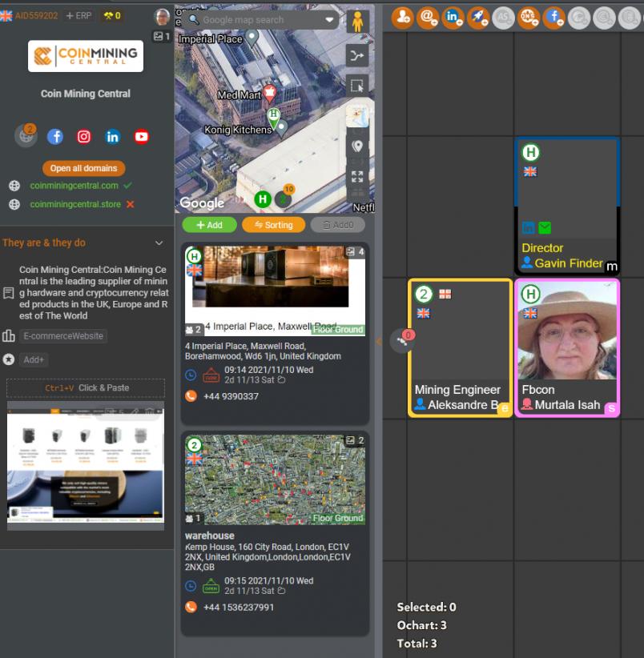Collapse the 'They are & they do' section
Screen dimensions: 644x658
(159, 243)
